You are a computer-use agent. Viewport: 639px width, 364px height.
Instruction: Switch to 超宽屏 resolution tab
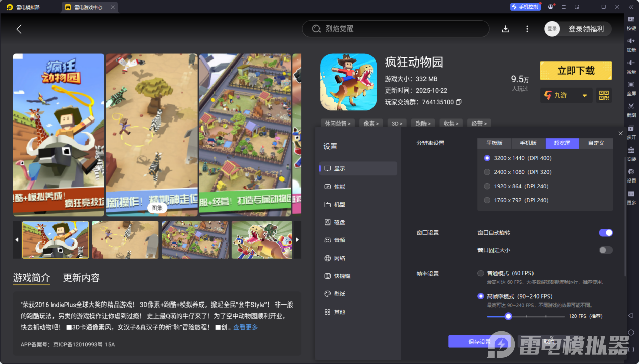562,143
